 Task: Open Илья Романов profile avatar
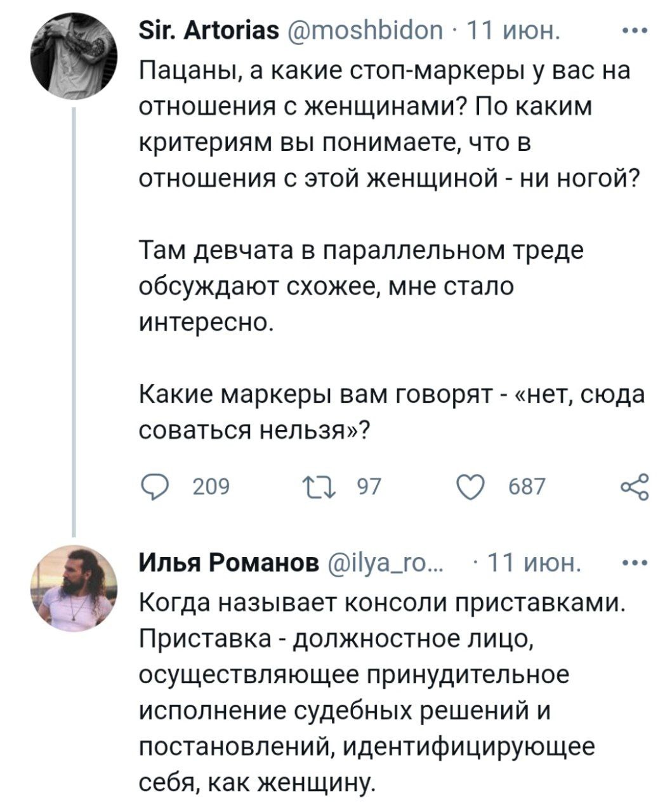point(74,580)
